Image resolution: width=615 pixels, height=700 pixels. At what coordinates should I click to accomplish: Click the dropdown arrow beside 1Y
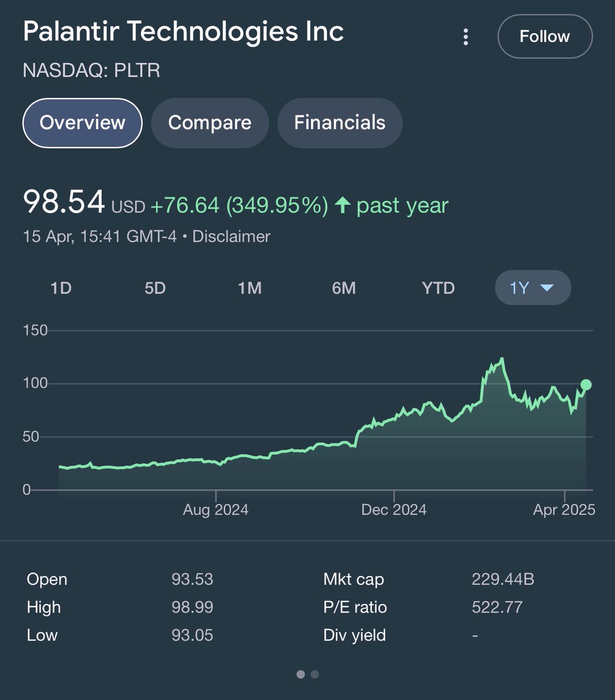(x=547, y=288)
